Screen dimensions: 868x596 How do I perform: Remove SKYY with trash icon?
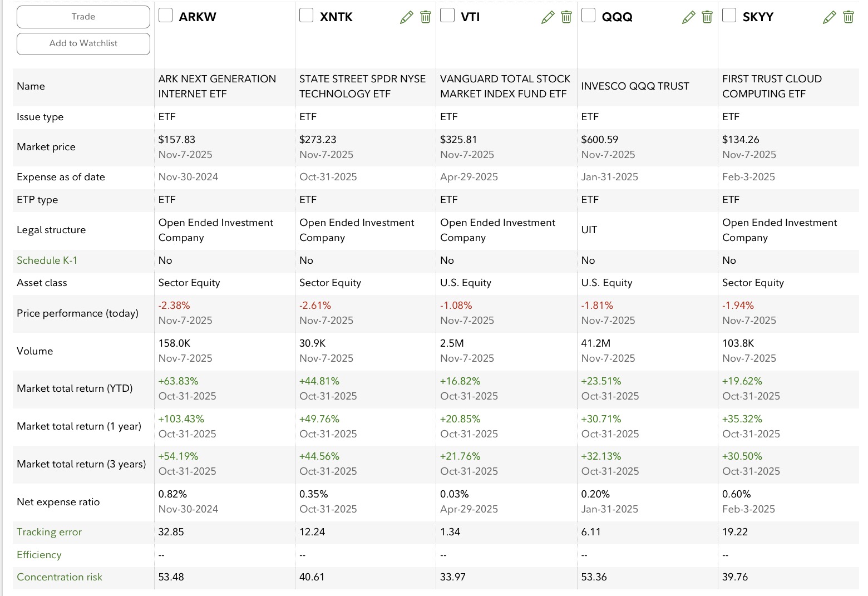pos(849,17)
